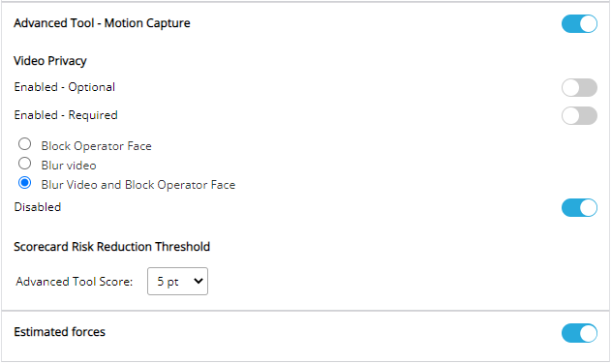Click the Blur video label text

[x=69, y=166]
